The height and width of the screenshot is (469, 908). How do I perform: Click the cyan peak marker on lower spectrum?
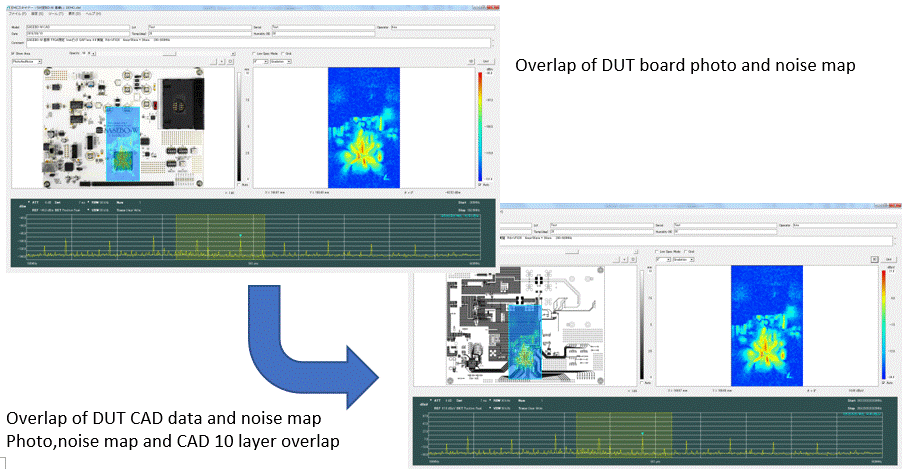point(642,433)
